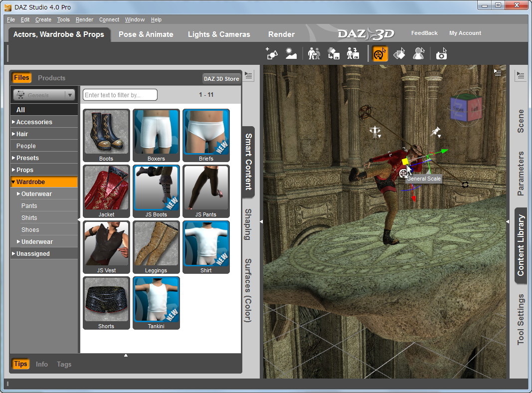Click the sun landscape environment icon
Viewport: 532px width, 393px height.
(x=292, y=53)
